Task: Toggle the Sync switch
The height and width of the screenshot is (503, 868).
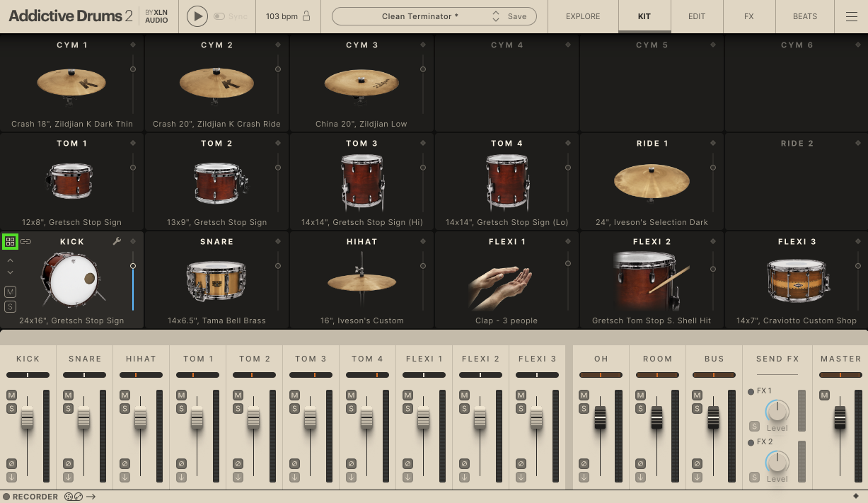Action: point(219,16)
